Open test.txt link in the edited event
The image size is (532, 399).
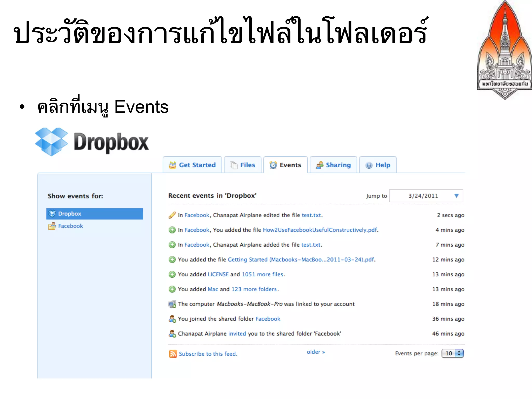[311, 215]
